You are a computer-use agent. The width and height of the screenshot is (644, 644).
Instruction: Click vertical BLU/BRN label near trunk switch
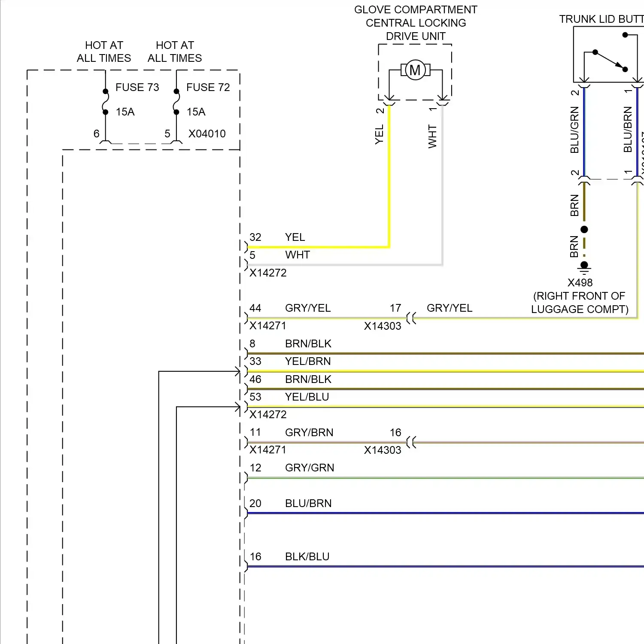tap(628, 129)
